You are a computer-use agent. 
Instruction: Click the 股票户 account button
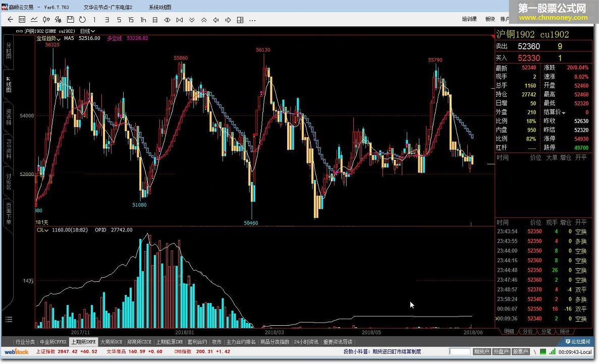pyautogui.click(x=520, y=352)
